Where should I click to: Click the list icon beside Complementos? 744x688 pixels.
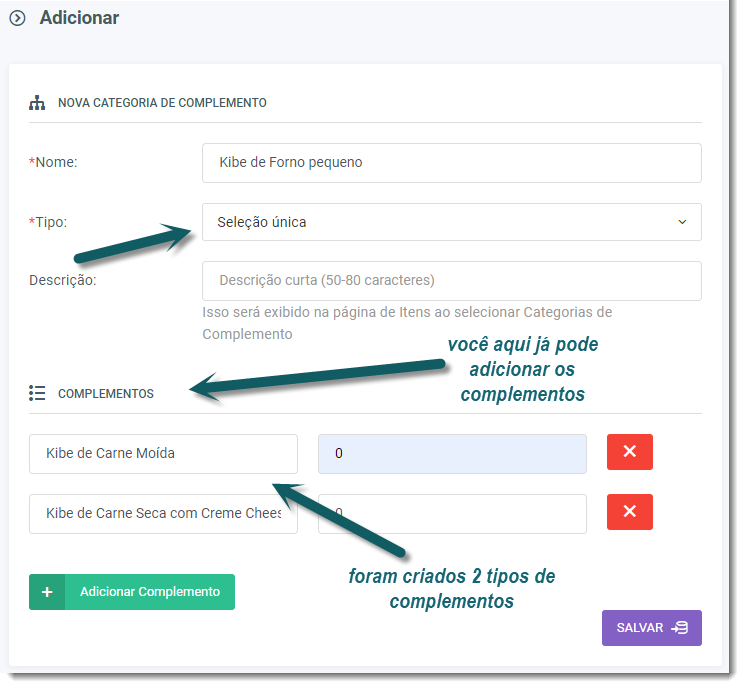(37, 393)
